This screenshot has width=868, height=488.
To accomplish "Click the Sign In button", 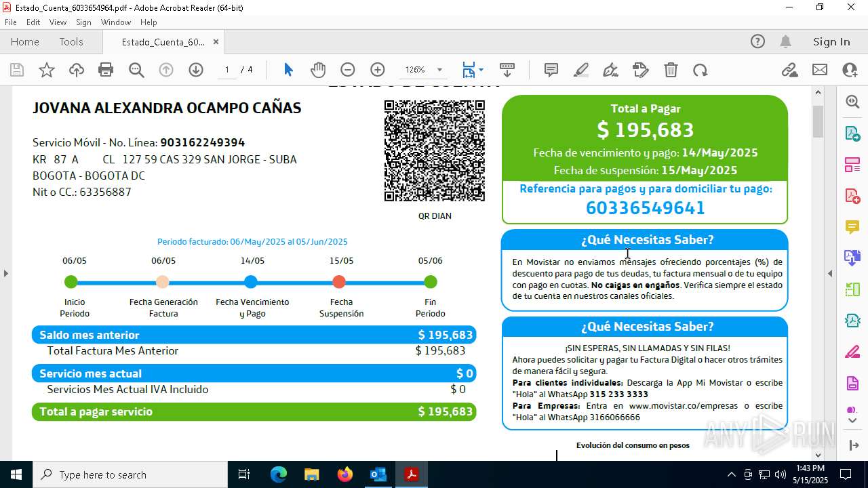I will click(831, 42).
